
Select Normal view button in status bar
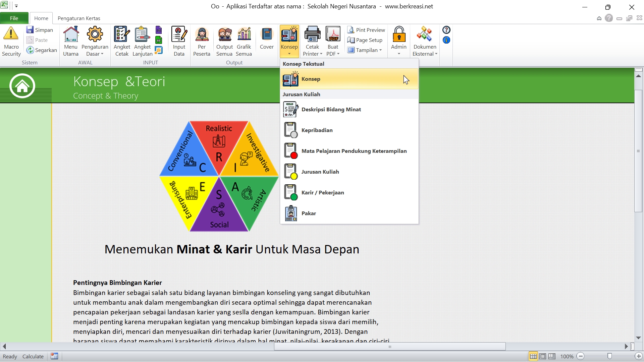[533, 356]
